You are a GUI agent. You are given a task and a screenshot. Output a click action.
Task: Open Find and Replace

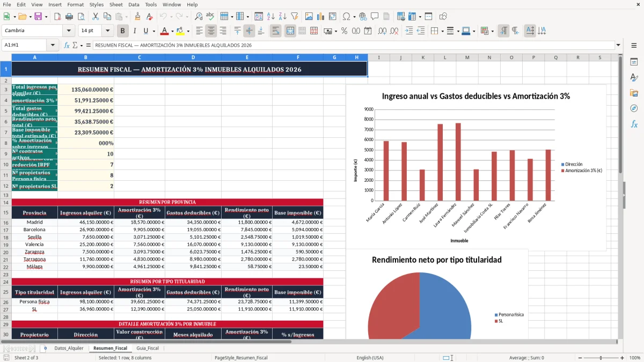click(199, 17)
